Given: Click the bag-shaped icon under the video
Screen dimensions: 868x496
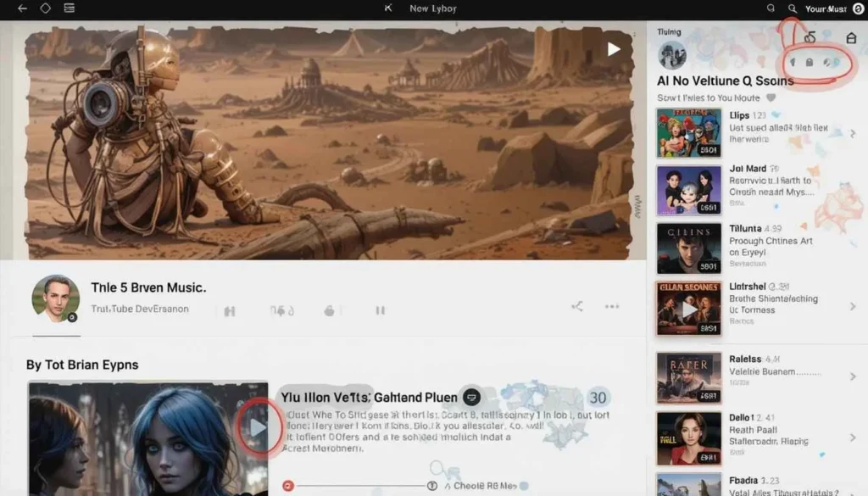Looking at the screenshot, I should tap(330, 310).
